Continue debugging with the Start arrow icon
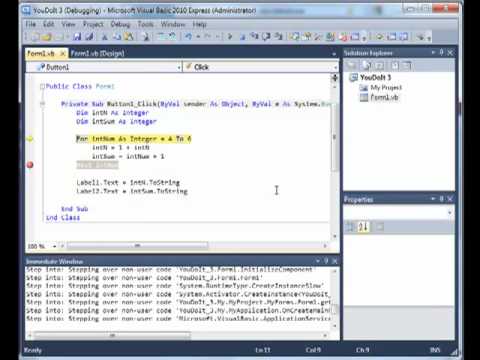The height and width of the screenshot is (360, 480). tap(230, 37)
